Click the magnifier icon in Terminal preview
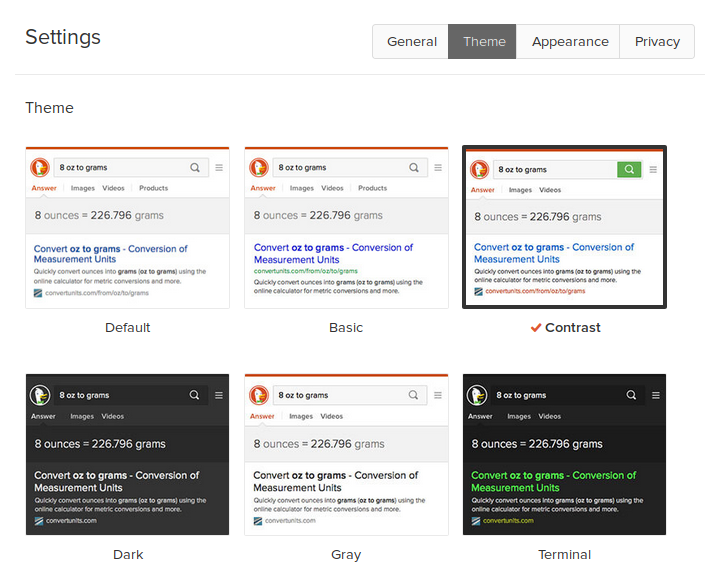Viewport: 722px width, 583px height. pos(631,395)
